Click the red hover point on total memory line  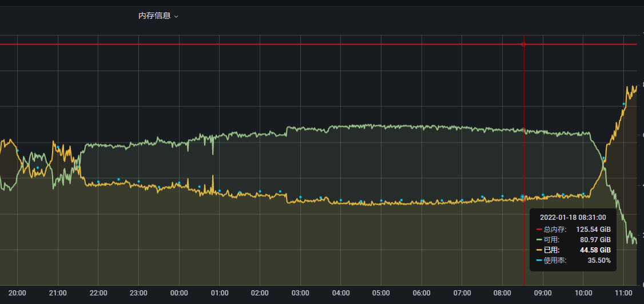523,44
